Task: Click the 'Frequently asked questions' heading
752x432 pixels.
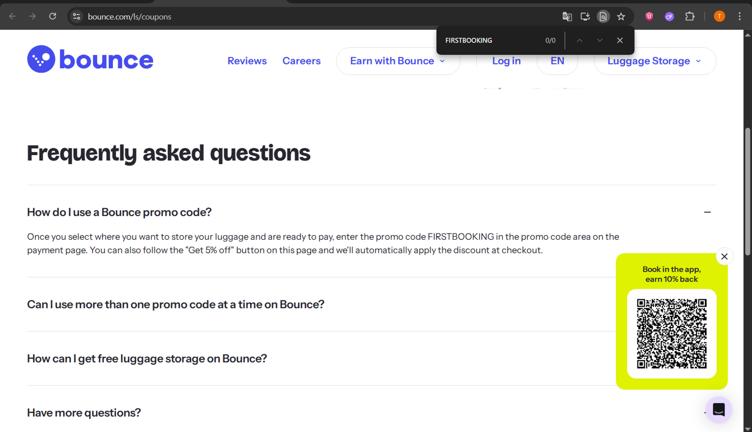Action: click(168, 153)
